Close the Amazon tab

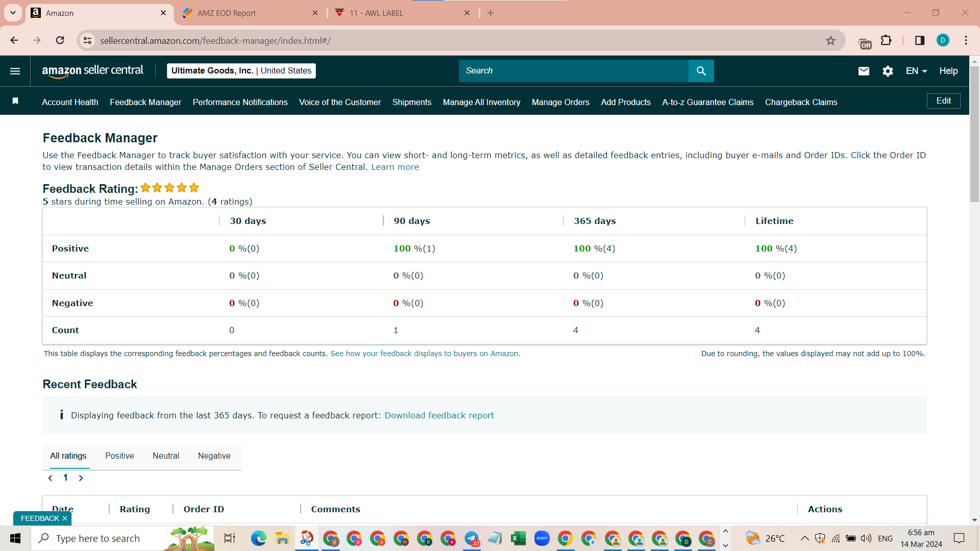(x=163, y=13)
